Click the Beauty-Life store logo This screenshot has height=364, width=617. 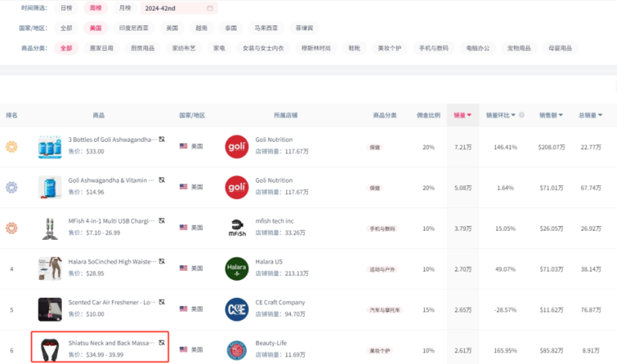237,349
